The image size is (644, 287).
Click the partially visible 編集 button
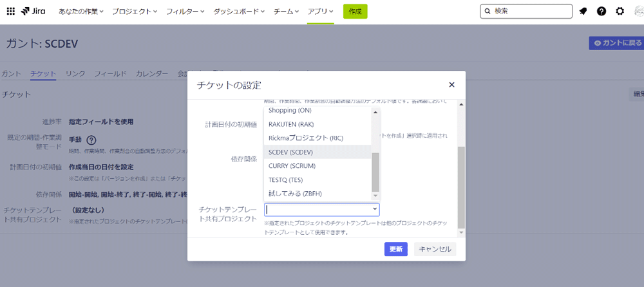637,94
